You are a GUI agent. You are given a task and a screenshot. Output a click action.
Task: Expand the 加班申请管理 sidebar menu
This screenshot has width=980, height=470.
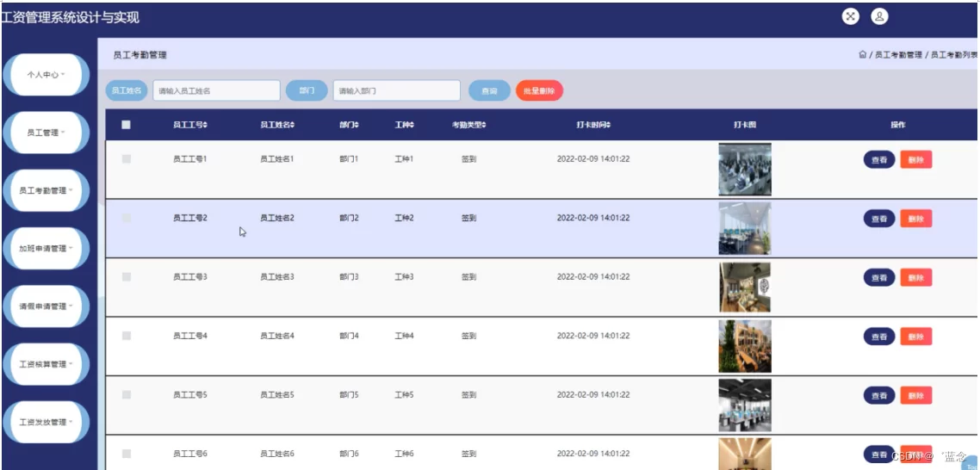46,249
